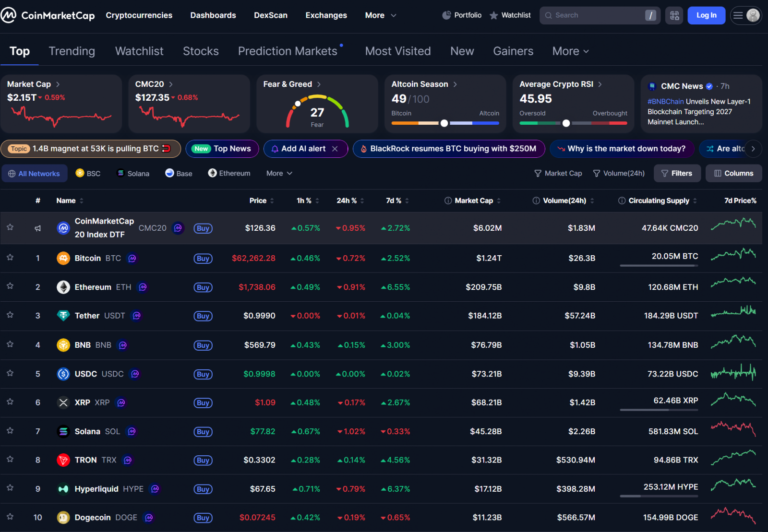Open USDC coin logo
768x532 pixels.
(63, 374)
